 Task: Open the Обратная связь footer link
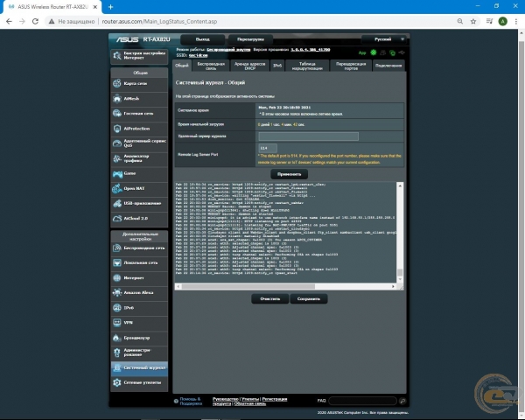click(249, 403)
